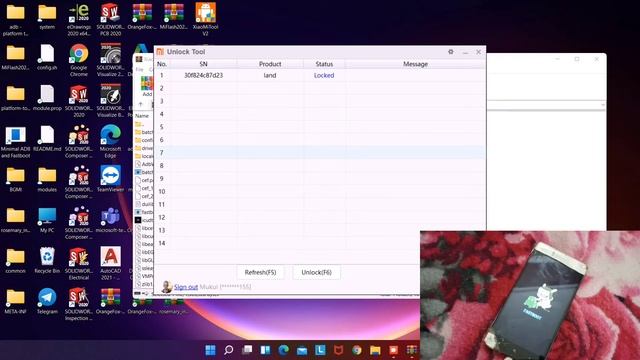The image size is (640, 360).
Task: Click the Refresh(F5) button
Action: (x=260, y=272)
